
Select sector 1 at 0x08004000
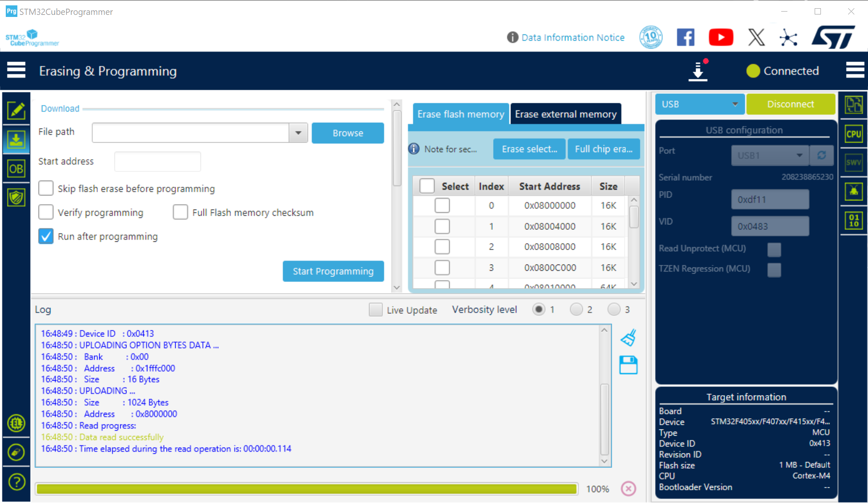[442, 226]
